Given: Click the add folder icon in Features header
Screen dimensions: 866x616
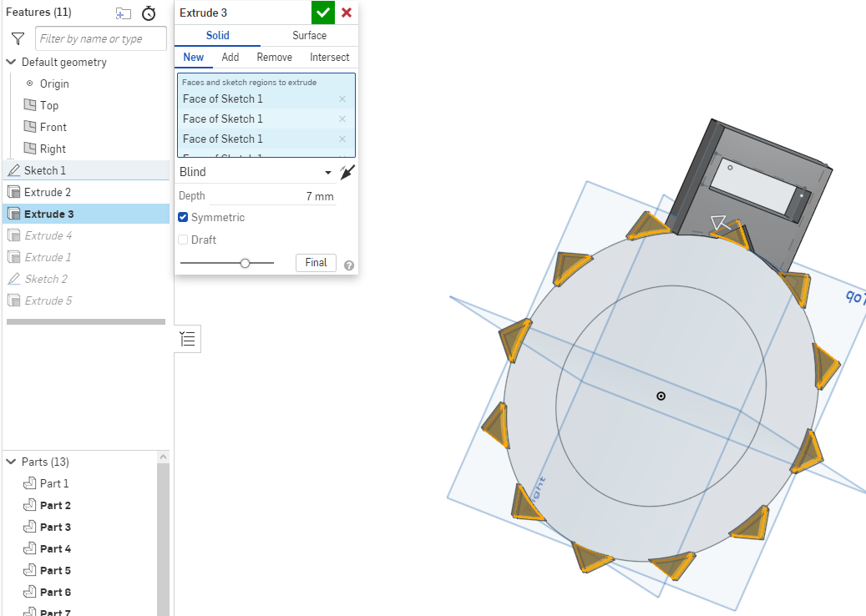Looking at the screenshot, I should point(123,13).
